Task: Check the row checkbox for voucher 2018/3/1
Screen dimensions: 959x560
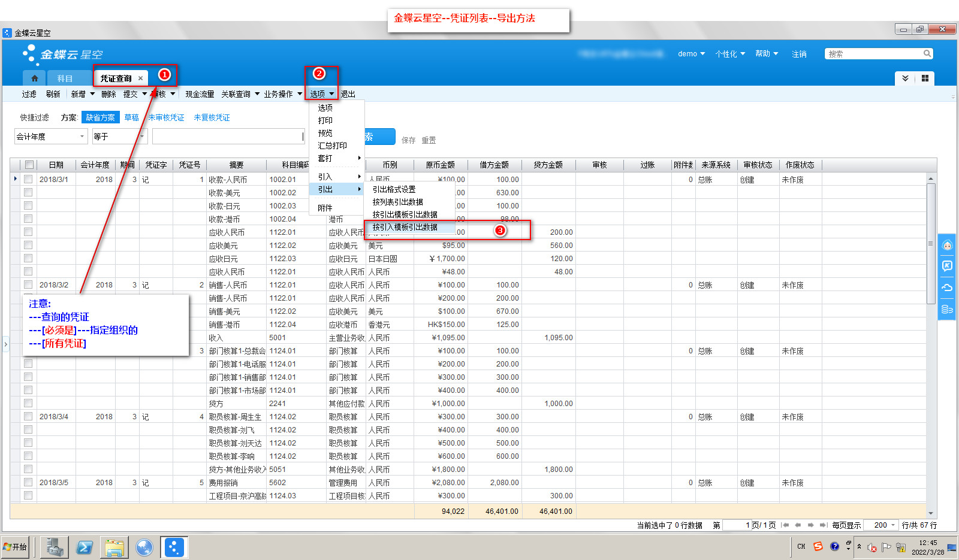Action: 28,179
